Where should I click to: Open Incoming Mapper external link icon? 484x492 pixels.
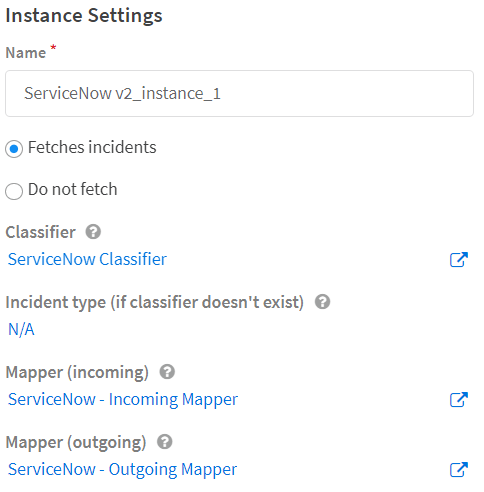click(x=459, y=399)
